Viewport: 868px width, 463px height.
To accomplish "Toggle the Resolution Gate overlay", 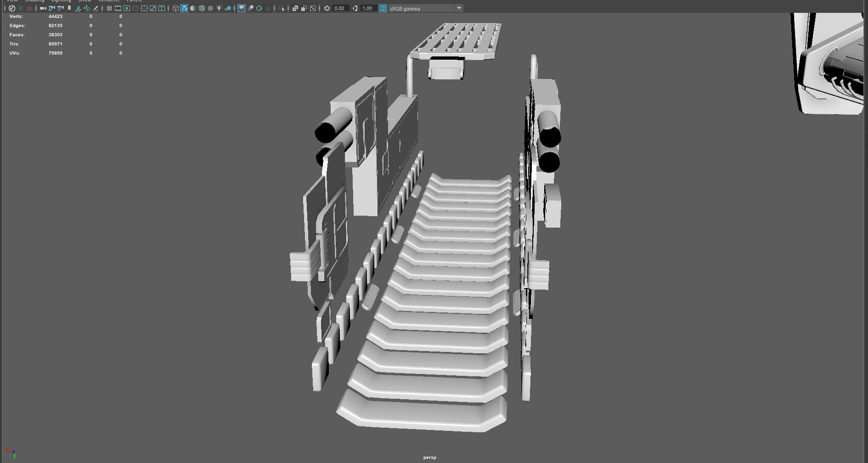I will [127, 8].
